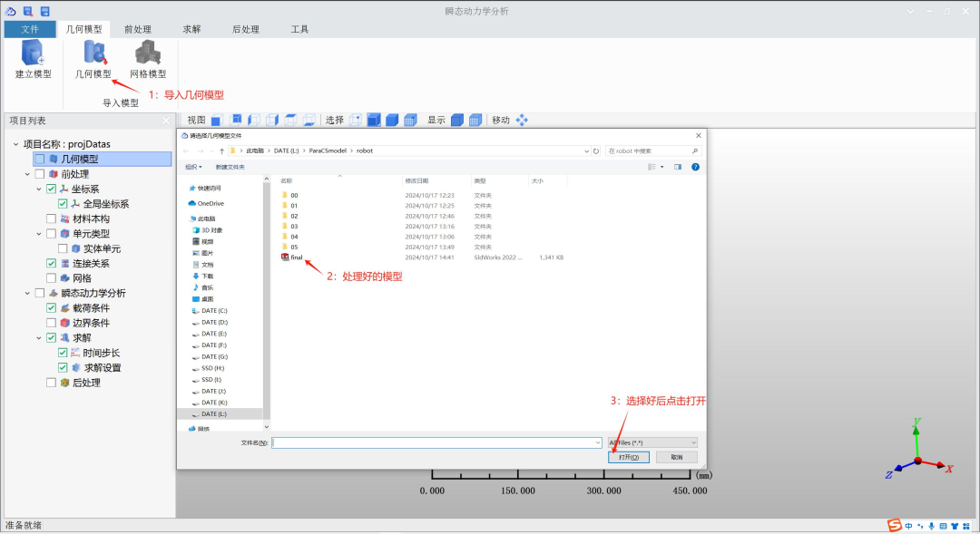Select the right face view cube icon
Screen dimensions: 980x534
(x=272, y=120)
